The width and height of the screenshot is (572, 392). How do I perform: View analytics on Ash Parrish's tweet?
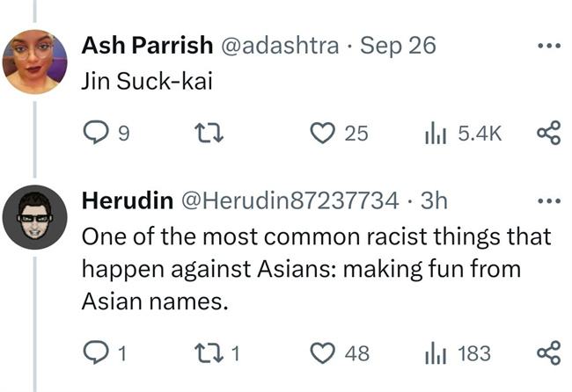point(436,134)
